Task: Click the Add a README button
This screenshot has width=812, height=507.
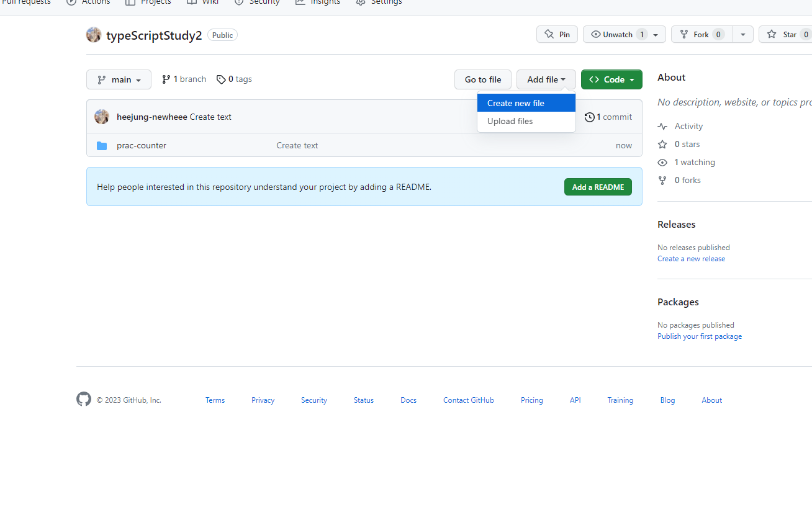Action: pos(598,187)
